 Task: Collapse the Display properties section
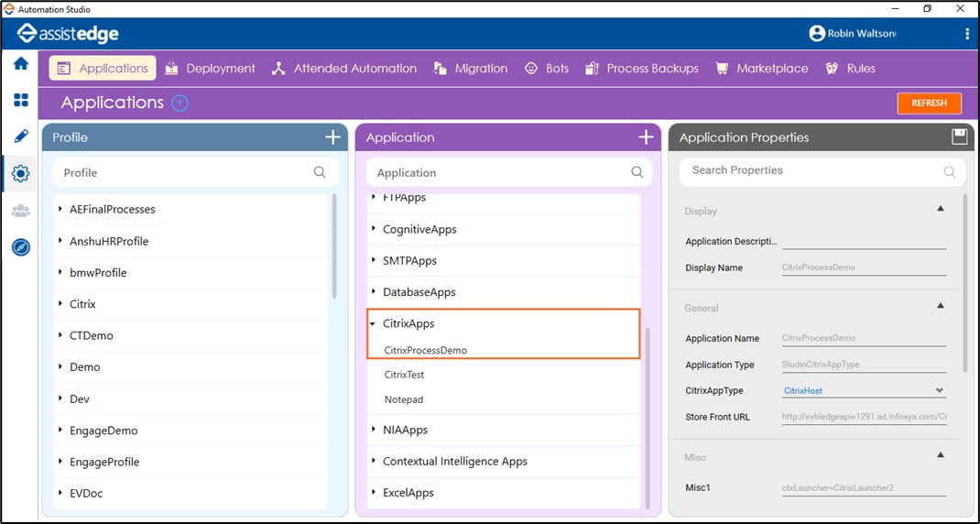click(x=940, y=209)
